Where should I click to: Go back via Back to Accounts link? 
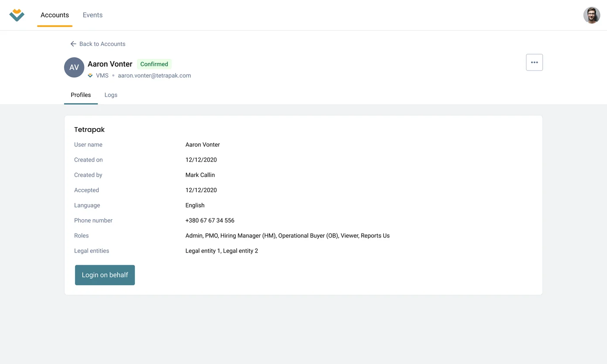pos(98,44)
